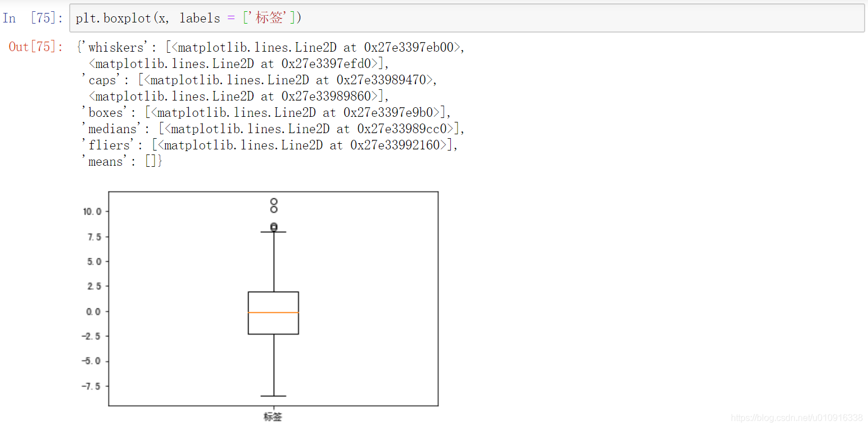This screenshot has height=428, width=868.
Task: Click the 0.0 y-axis tick label
Action: [x=95, y=312]
